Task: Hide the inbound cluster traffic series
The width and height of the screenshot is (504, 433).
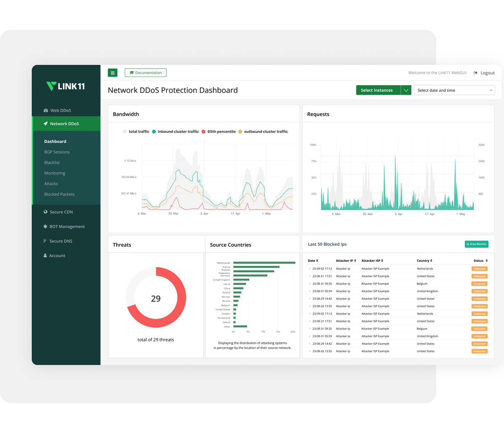Action: pyautogui.click(x=175, y=132)
